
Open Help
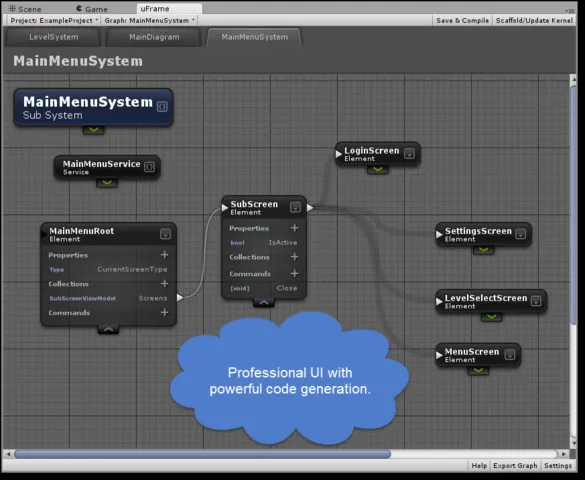(x=479, y=465)
